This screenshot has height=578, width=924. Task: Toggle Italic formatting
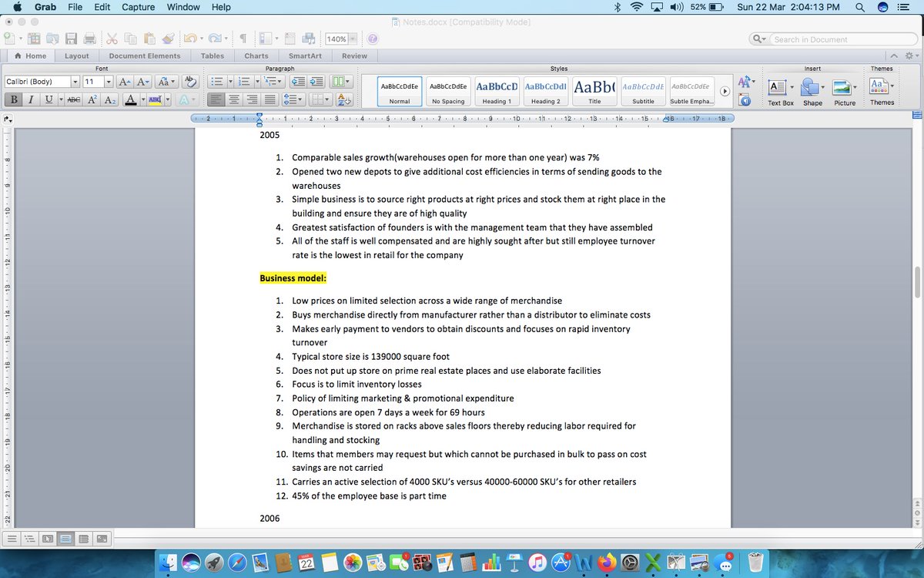tap(31, 99)
